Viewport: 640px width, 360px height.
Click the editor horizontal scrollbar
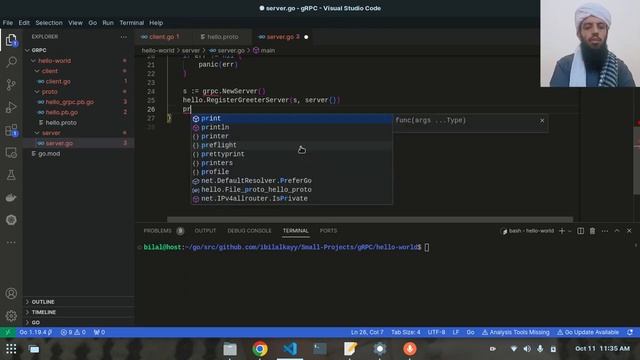coord(370,219)
